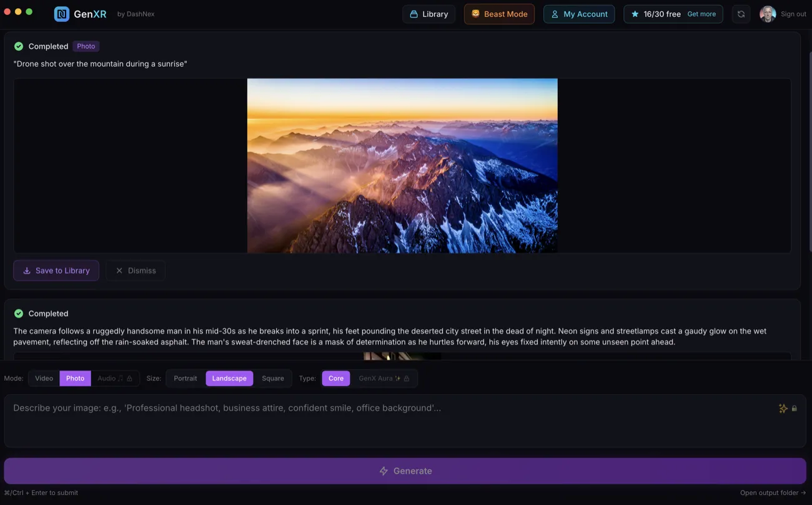This screenshot has width=812, height=505.
Task: Click the Save to Library download icon
Action: tap(26, 270)
